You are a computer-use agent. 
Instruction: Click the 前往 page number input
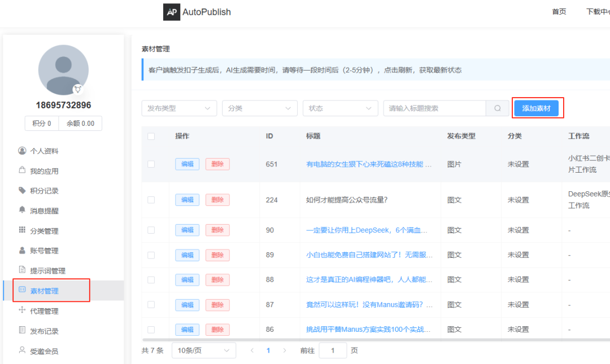(x=333, y=350)
